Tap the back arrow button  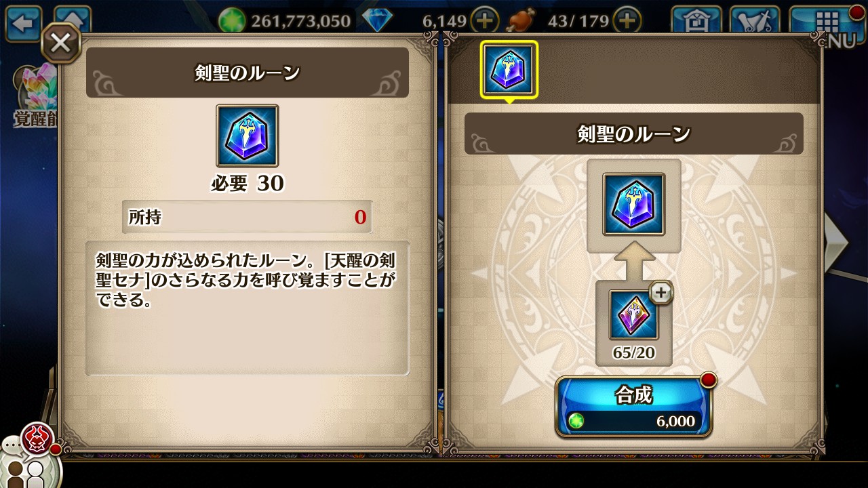tap(24, 24)
